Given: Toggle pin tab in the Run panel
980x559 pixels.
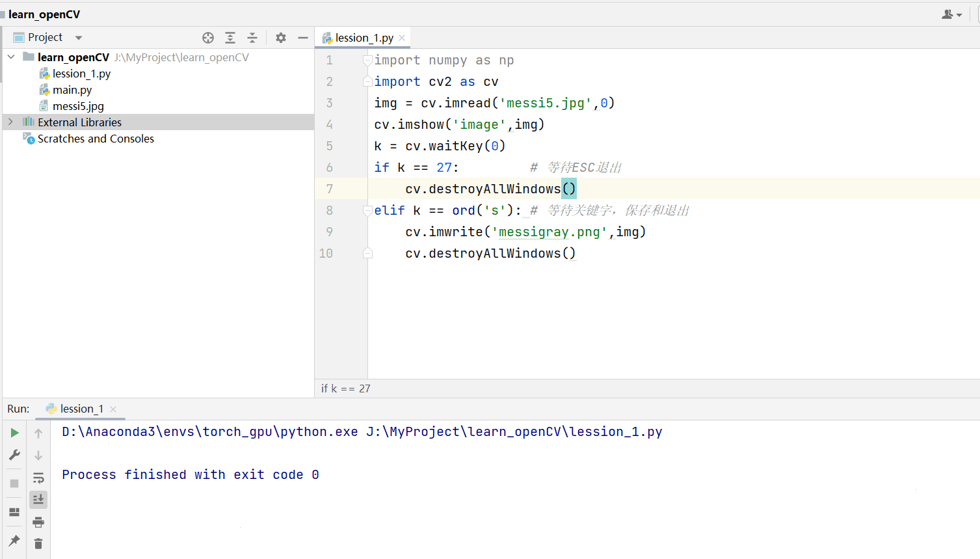Looking at the screenshot, I should click(14, 541).
